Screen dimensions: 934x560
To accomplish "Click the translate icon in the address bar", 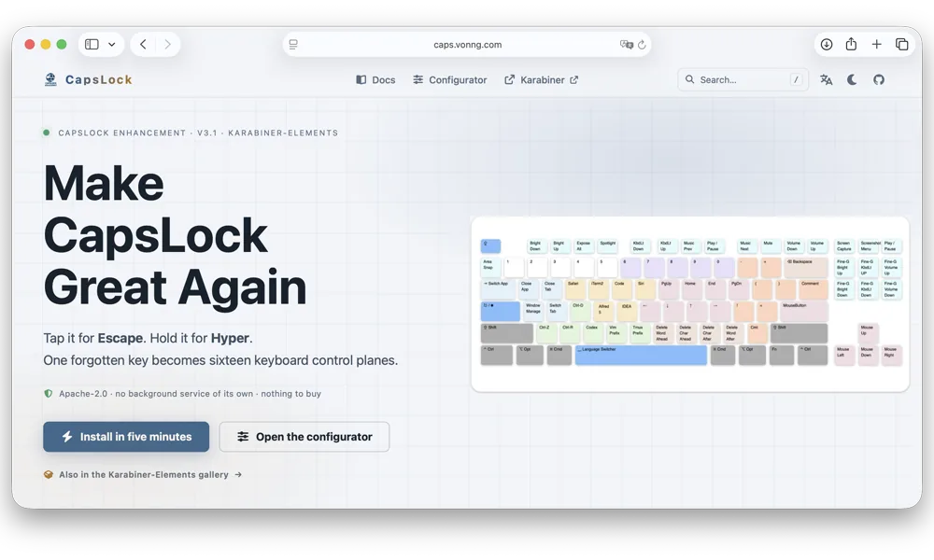I will 626,44.
